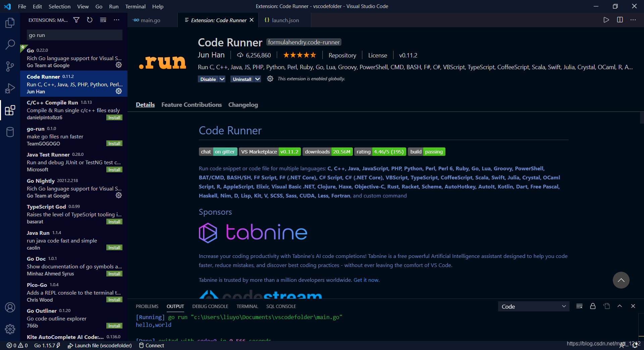644x350 pixels.
Task: Click the Disable button
Action: 208,79
